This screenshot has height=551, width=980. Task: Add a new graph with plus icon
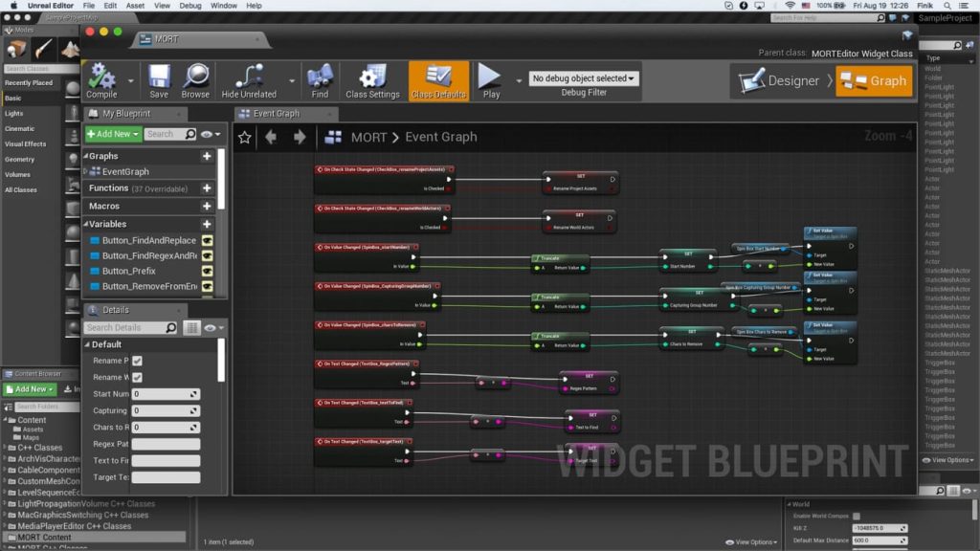pyautogui.click(x=207, y=156)
